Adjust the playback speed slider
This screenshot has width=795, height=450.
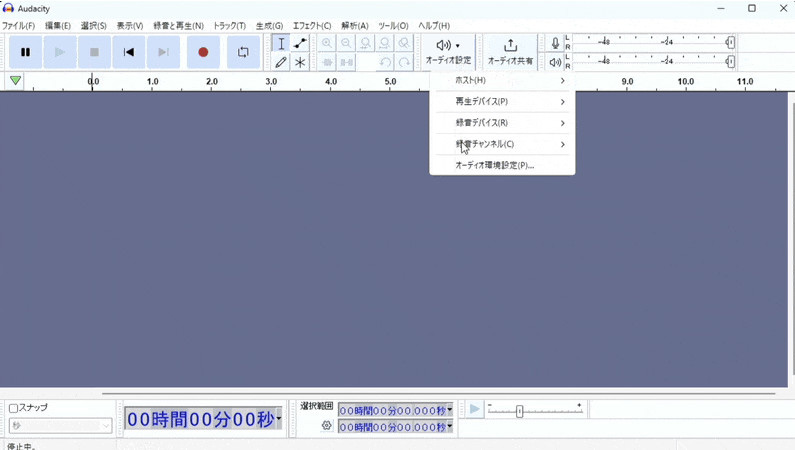coord(519,411)
